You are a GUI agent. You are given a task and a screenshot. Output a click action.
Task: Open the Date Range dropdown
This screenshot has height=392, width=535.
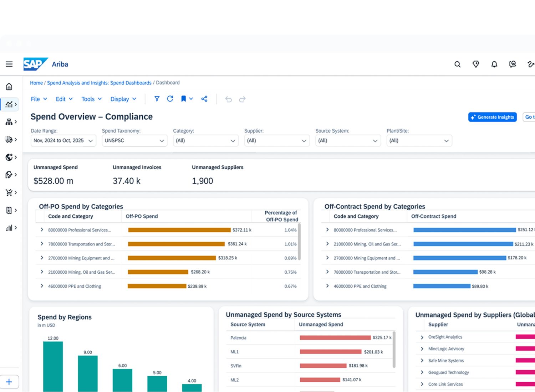coord(63,141)
